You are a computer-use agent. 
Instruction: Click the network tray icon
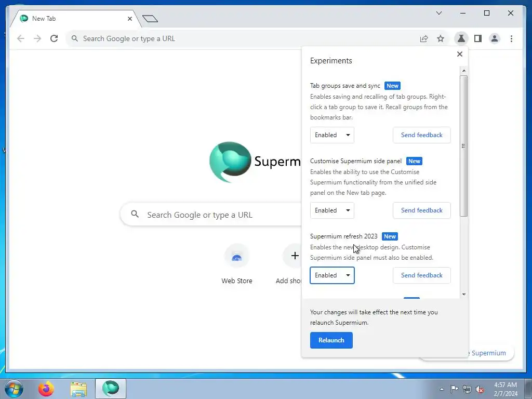click(x=467, y=389)
